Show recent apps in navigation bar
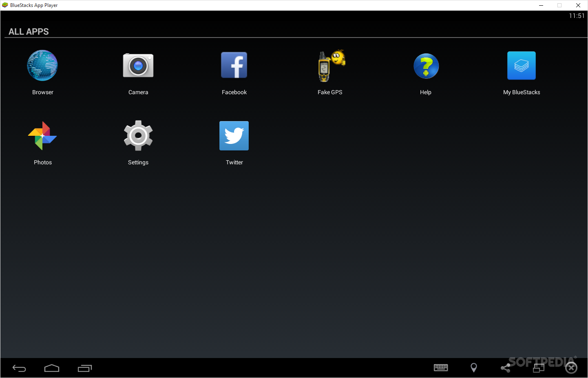The width and height of the screenshot is (588, 378). 85,369
